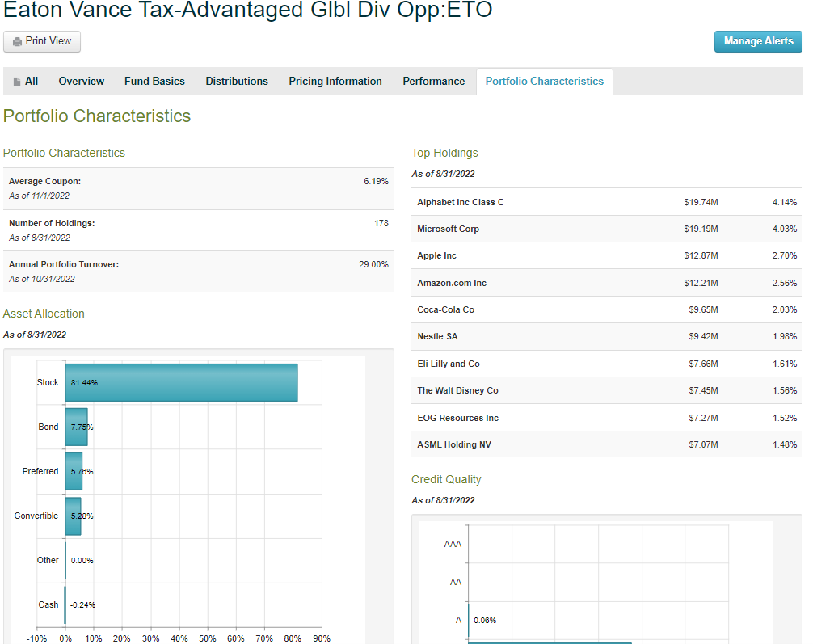Click the -0.24% Cash value

(x=83, y=605)
